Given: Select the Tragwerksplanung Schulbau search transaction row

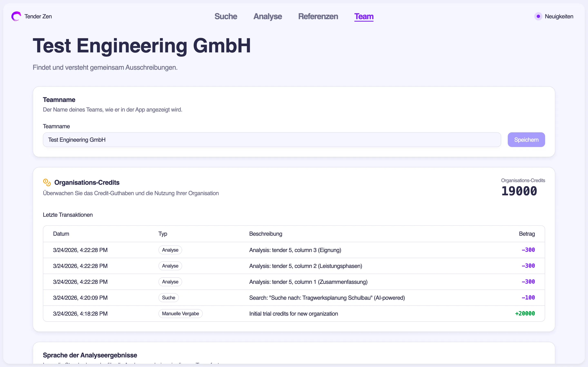Looking at the screenshot, I should (x=327, y=298).
